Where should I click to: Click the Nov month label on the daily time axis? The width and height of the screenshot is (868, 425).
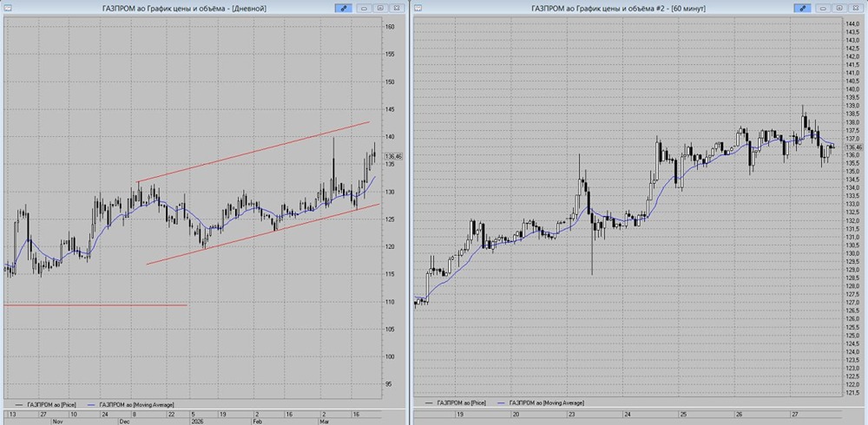(56, 422)
